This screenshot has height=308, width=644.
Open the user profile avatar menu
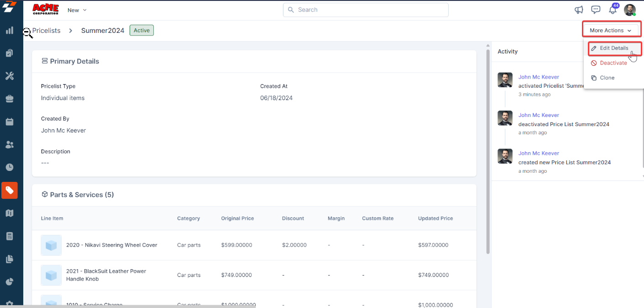(630, 10)
